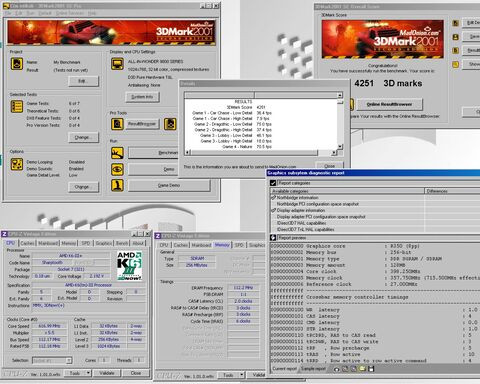The width and height of the screenshot is (480, 384).
Task: Click the Core Speed value field in CPU-Z
Action: coord(49,326)
